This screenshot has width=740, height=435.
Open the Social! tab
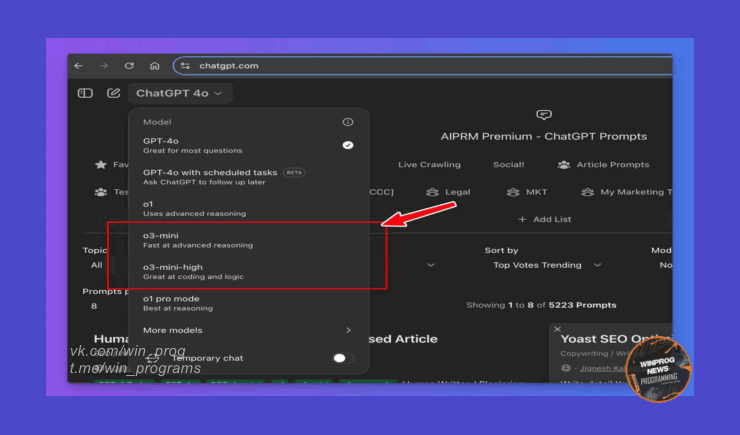pyautogui.click(x=508, y=165)
